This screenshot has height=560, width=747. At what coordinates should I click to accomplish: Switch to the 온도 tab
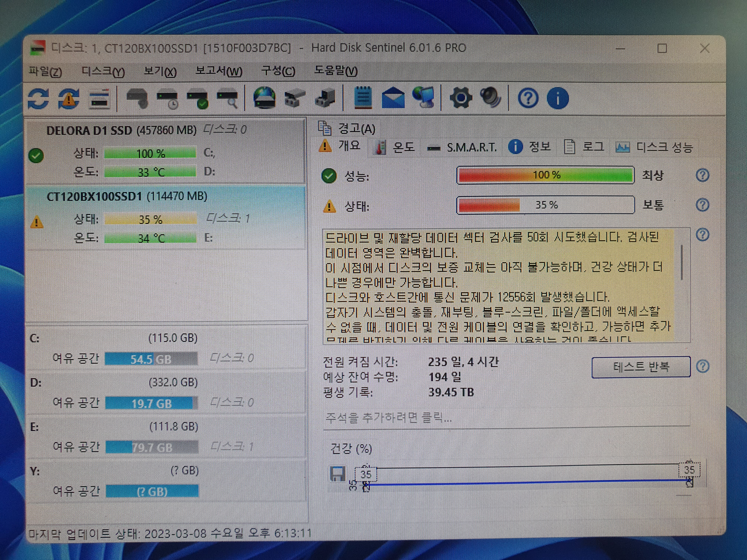click(x=395, y=148)
